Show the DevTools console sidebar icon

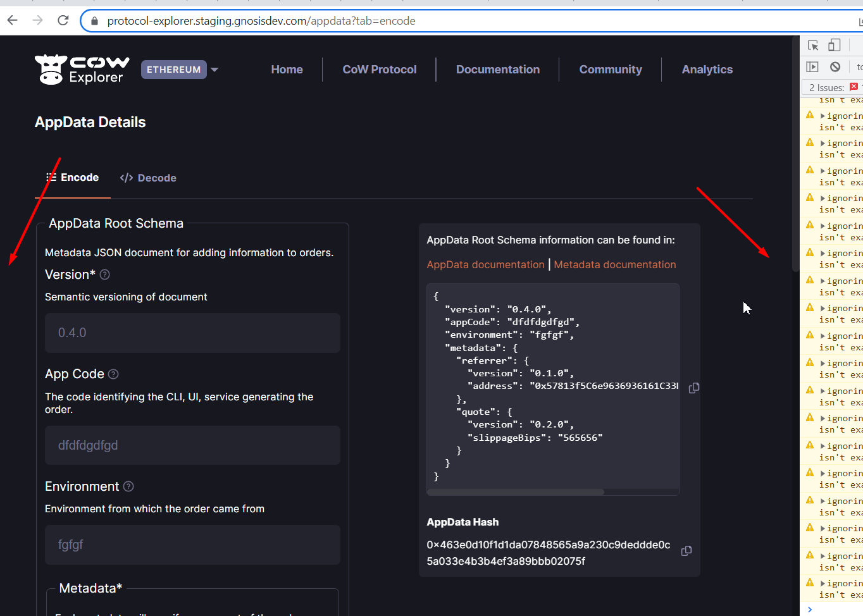pyautogui.click(x=812, y=66)
